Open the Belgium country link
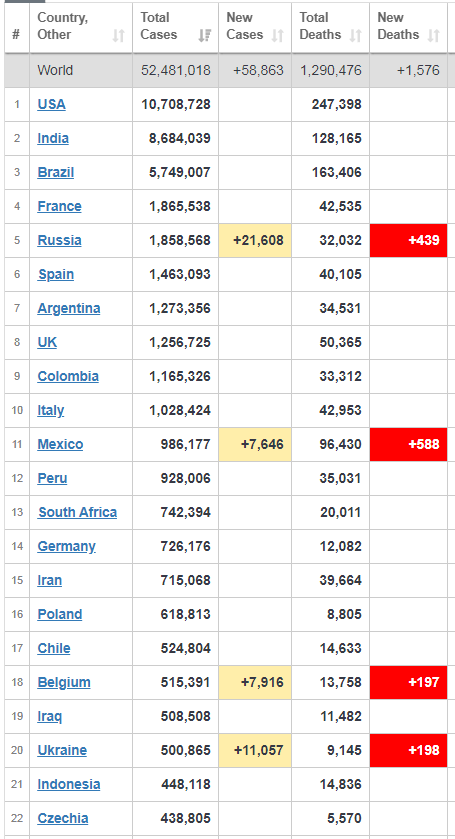The height and width of the screenshot is (839, 455). [x=64, y=682]
